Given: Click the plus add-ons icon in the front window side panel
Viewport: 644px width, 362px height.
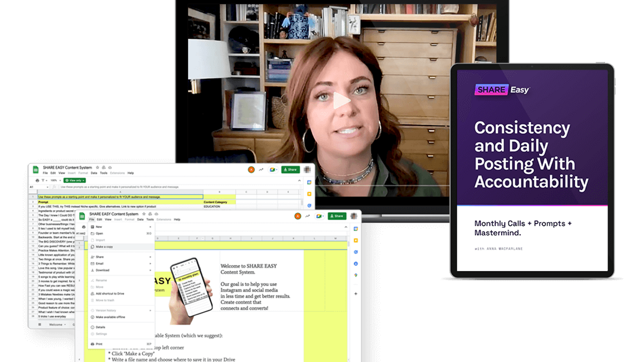Looking at the screenshot, I should (356, 293).
